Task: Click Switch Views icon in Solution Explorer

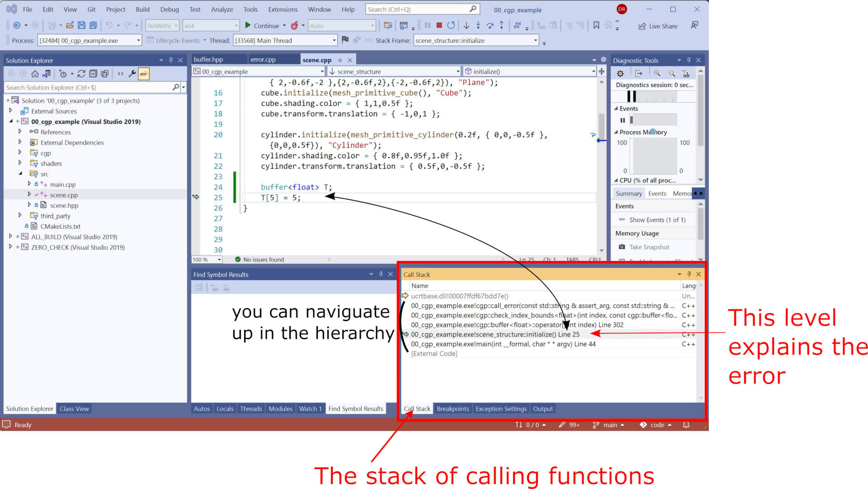Action: [47, 74]
